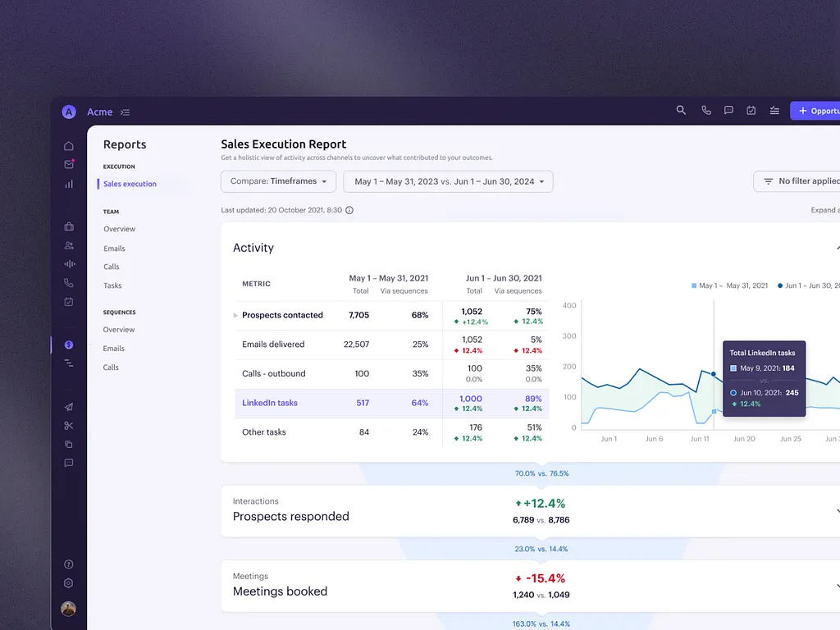The image size is (840, 630).
Task: Open the date range comparison dropdown
Action: 449,181
